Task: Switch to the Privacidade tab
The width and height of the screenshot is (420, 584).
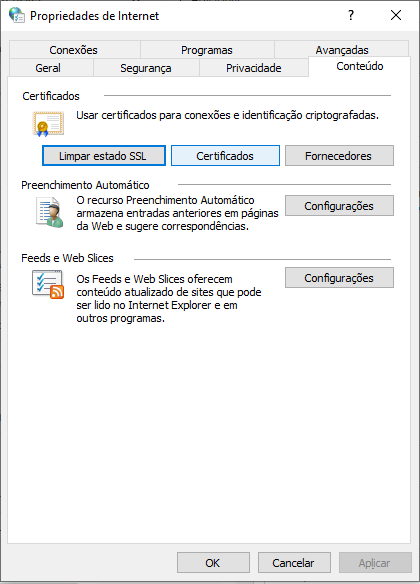Action: click(x=254, y=68)
